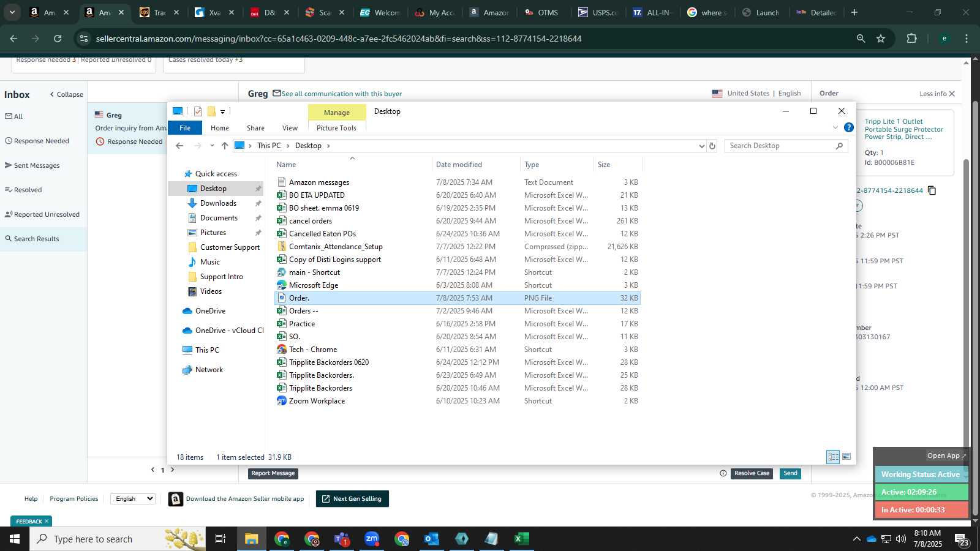Click the search icon in Search Desktop box
Viewport: 980px width, 551px height.
[839, 146]
